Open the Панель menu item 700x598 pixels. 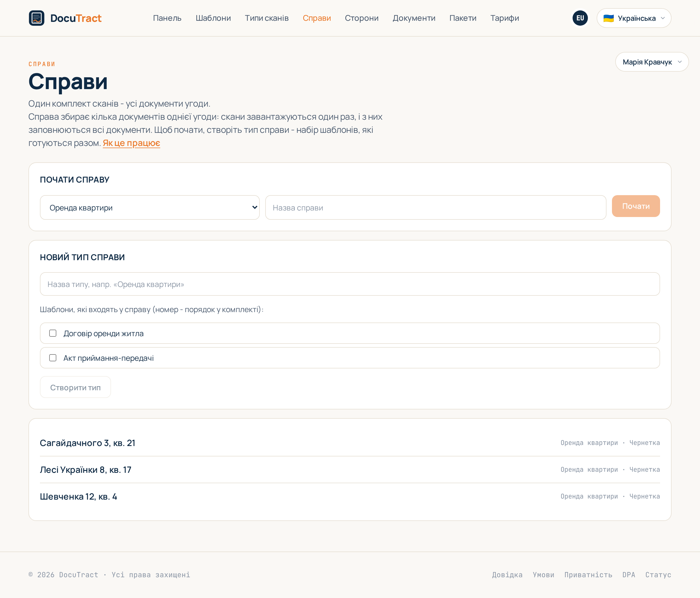point(167,18)
